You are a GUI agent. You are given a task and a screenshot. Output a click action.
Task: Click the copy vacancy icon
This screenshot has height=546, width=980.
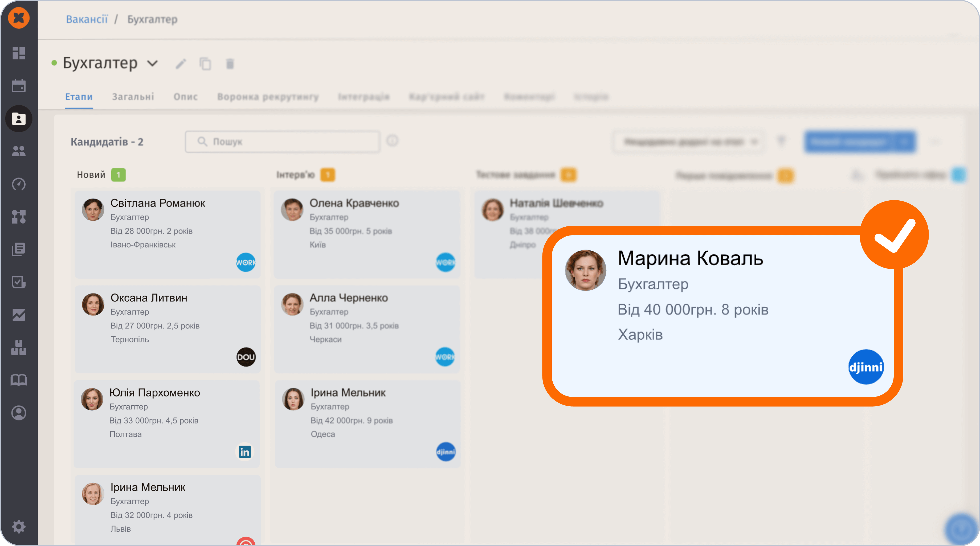pyautogui.click(x=205, y=64)
